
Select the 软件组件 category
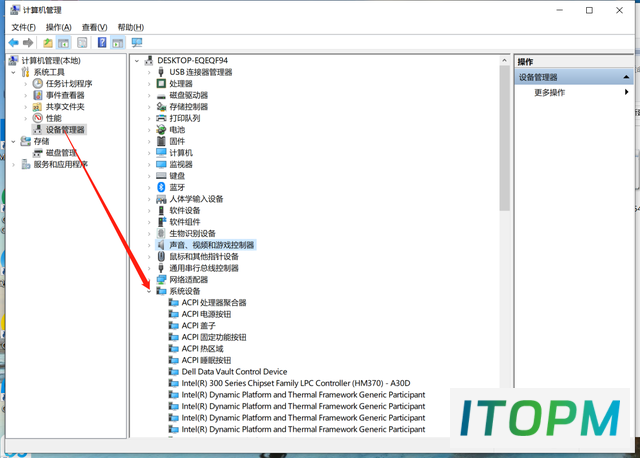click(x=185, y=222)
